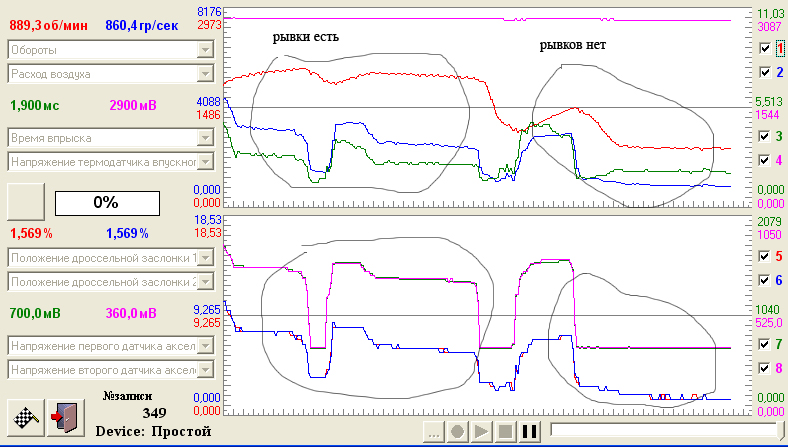788x447 pixels.
Task: Click the checkered flag icon button
Action: (26, 417)
